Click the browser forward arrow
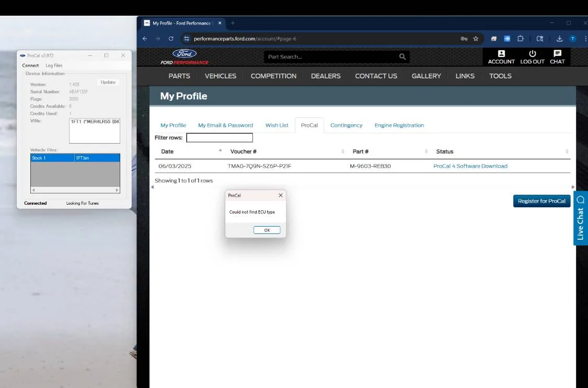 point(158,39)
